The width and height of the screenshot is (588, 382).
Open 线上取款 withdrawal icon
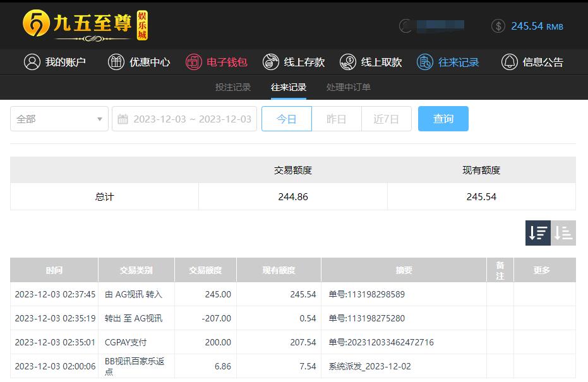click(348, 62)
